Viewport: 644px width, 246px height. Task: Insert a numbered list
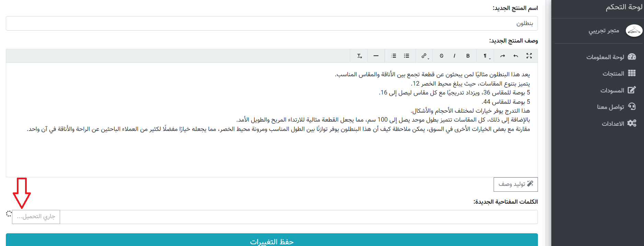pyautogui.click(x=393, y=56)
